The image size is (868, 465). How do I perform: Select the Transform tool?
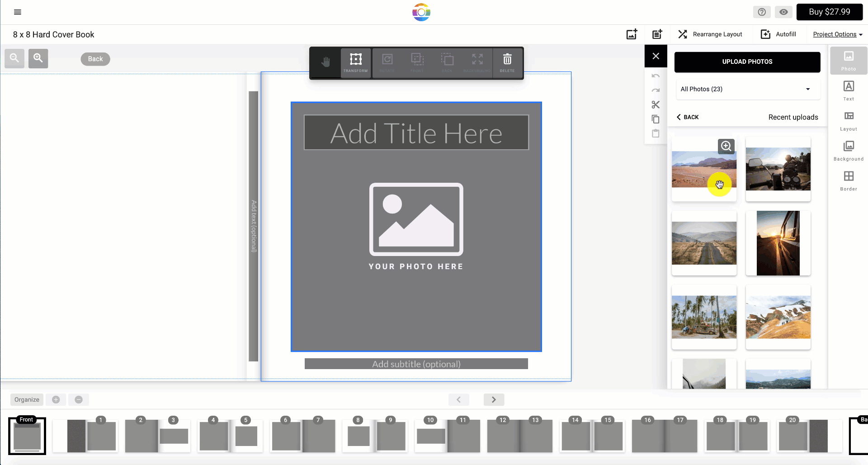click(x=355, y=62)
